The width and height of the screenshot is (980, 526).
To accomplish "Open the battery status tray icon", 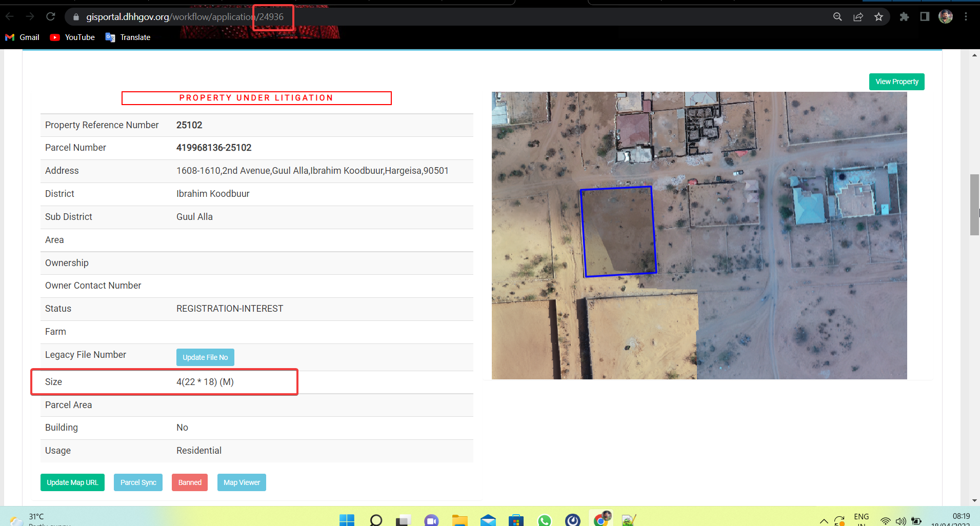I will point(916,521).
